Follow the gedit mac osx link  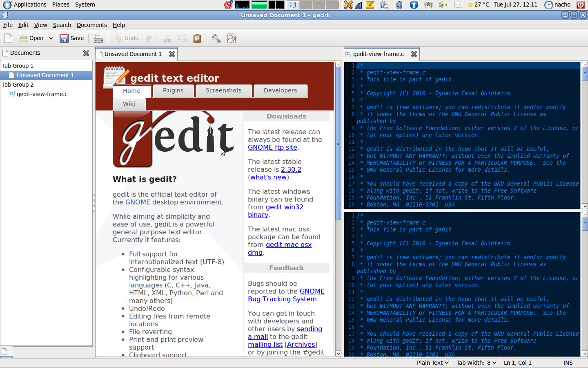(x=289, y=245)
